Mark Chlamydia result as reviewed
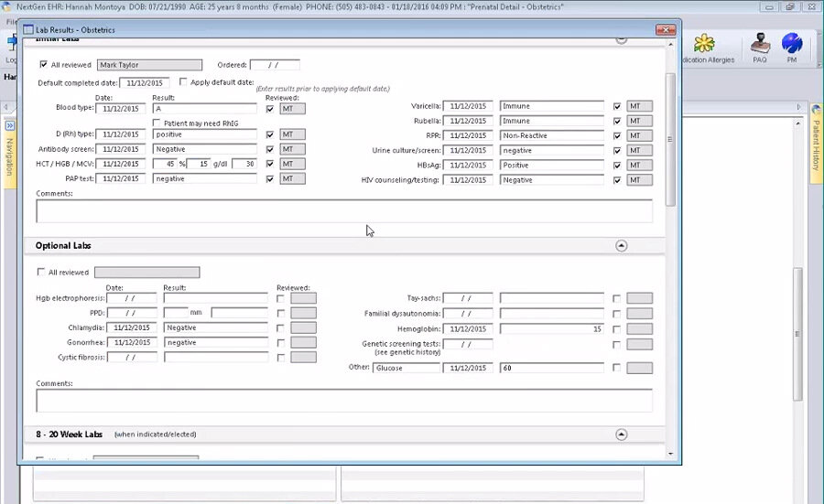This screenshot has height=504, width=824. [x=281, y=327]
